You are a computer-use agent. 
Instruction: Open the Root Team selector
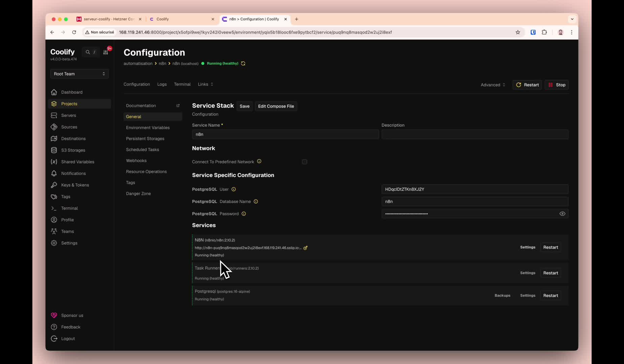[x=80, y=74]
